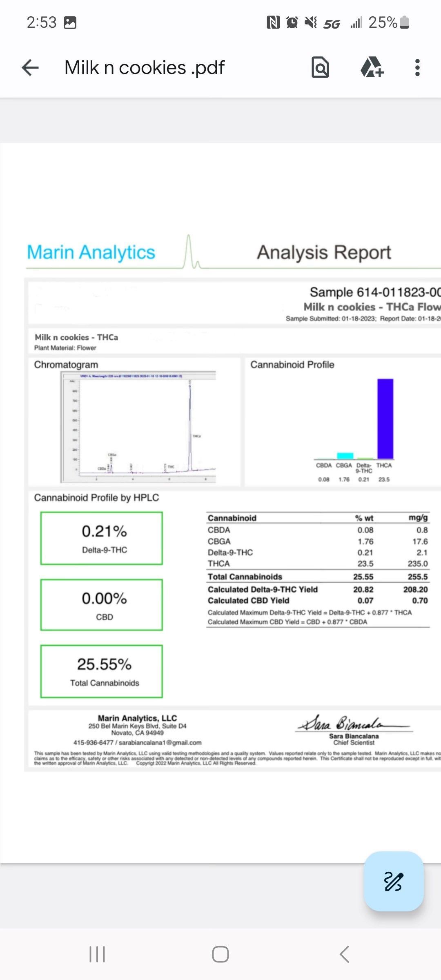
Task: Tap the Android home button
Action: [x=220, y=954]
